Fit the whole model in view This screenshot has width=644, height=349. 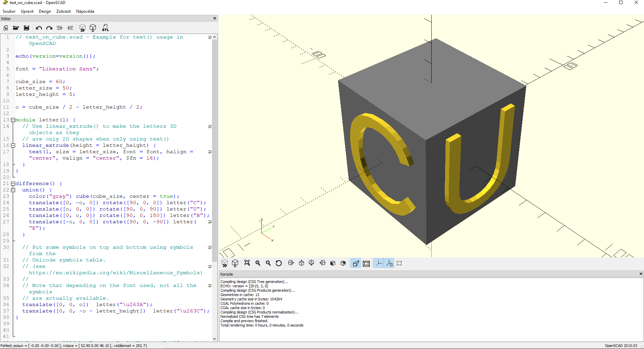coord(247,263)
